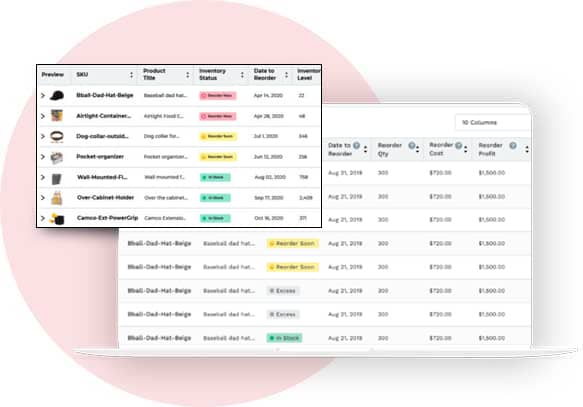
Task: Click the Reorder Profit header label
Action: click(x=490, y=149)
